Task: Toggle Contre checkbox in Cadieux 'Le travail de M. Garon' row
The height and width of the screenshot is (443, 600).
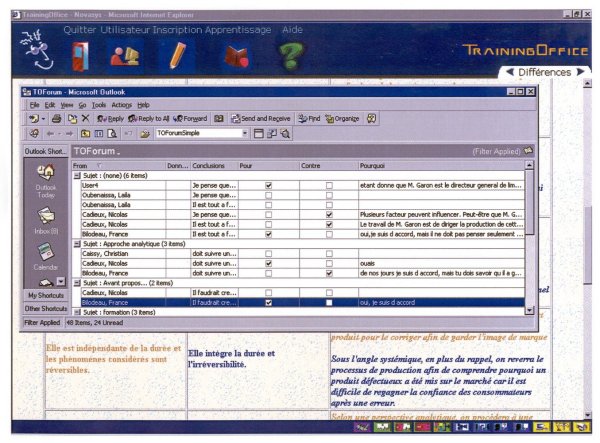Action: click(x=329, y=225)
